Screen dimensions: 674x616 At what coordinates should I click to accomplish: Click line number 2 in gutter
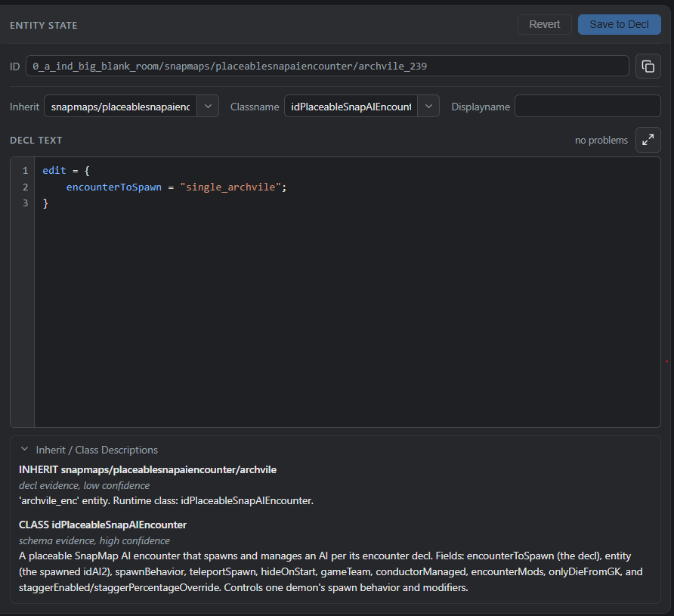point(26,187)
